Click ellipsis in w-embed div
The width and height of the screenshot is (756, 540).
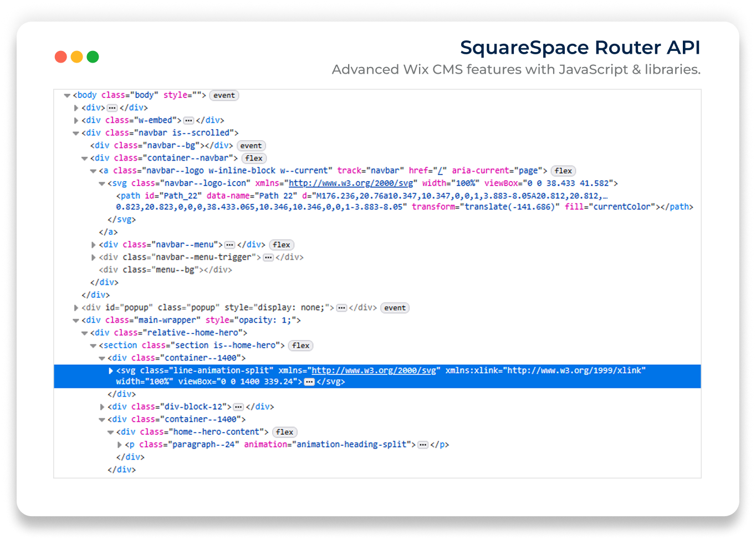pyautogui.click(x=188, y=120)
